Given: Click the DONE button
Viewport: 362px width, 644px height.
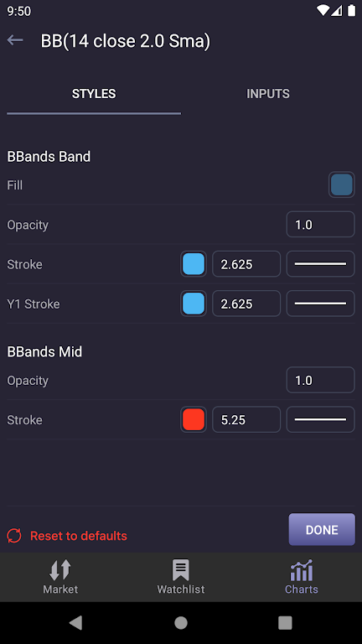Looking at the screenshot, I should (322, 529).
